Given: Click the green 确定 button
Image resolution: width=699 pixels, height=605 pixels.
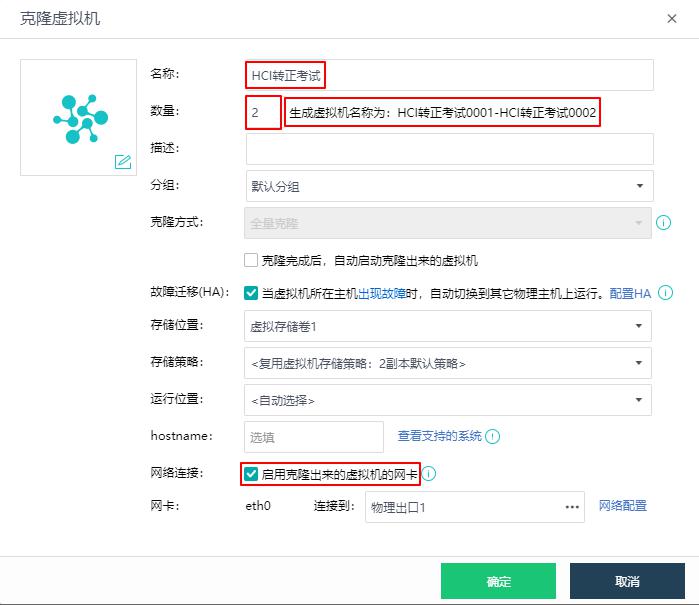Looking at the screenshot, I should tap(498, 581).
